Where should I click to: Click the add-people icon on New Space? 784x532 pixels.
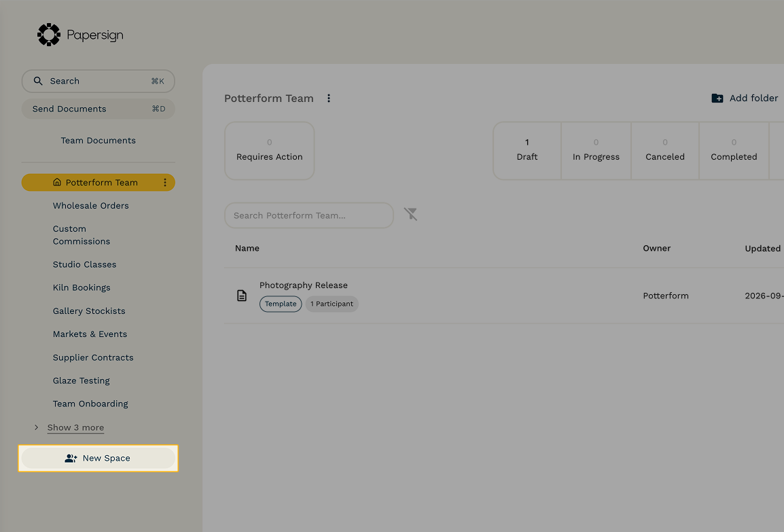pos(71,458)
